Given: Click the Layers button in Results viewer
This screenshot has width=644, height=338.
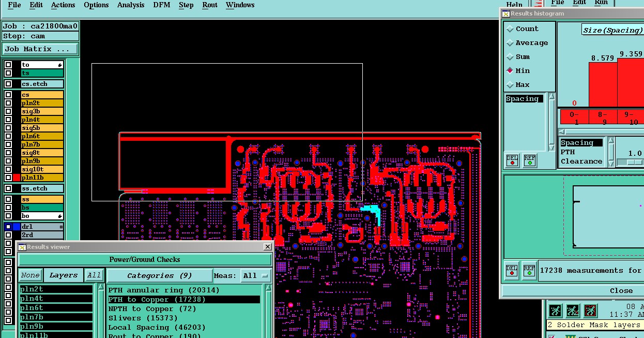Looking at the screenshot, I should (x=63, y=275).
